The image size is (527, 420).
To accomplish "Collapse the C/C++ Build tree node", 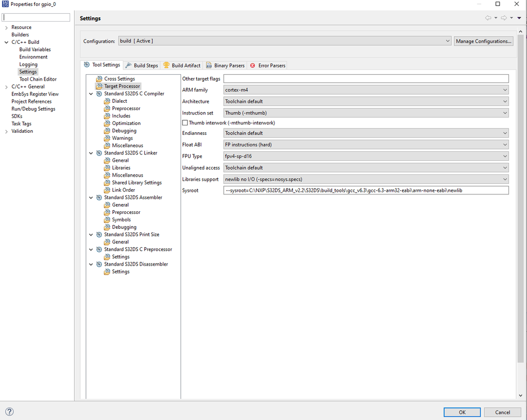I will 6,42.
